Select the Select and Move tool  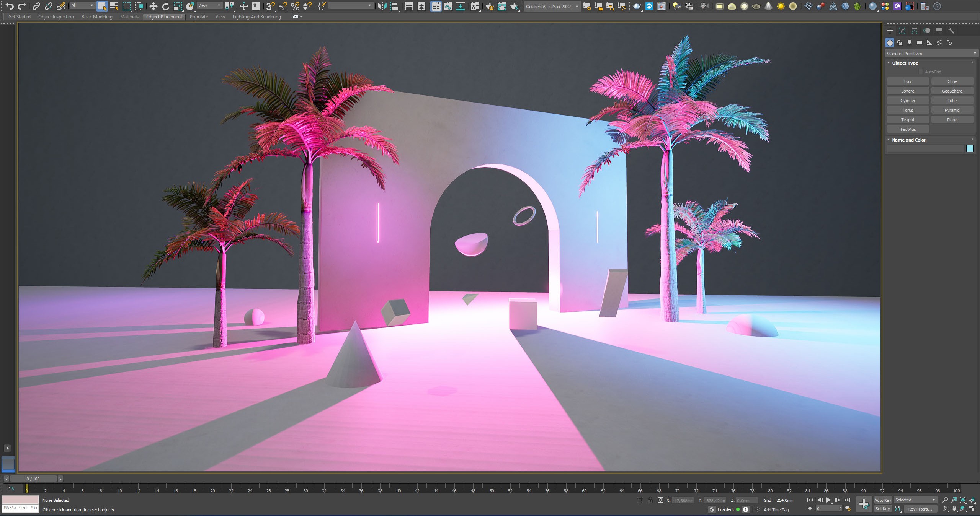pyautogui.click(x=153, y=6)
